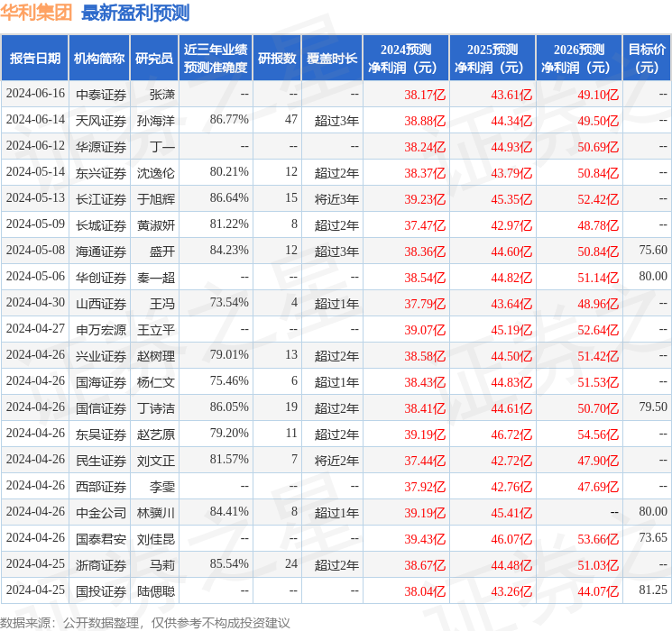Select the 2024预测净利润 column header

pyautogui.click(x=406, y=59)
